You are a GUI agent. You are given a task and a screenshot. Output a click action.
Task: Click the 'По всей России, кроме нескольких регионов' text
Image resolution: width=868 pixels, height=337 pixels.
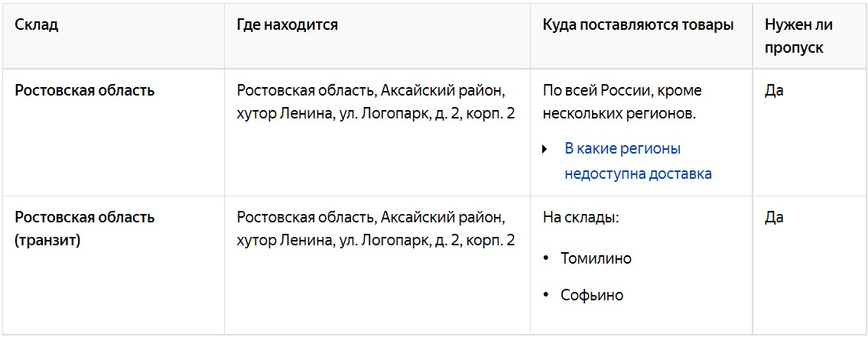click(626, 102)
